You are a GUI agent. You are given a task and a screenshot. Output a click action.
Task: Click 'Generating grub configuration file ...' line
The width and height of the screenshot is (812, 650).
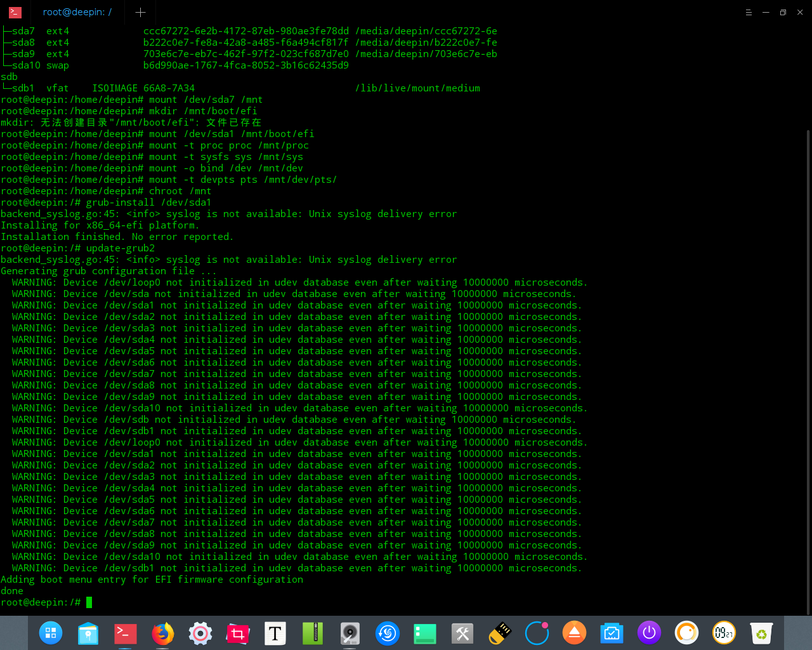108,271
